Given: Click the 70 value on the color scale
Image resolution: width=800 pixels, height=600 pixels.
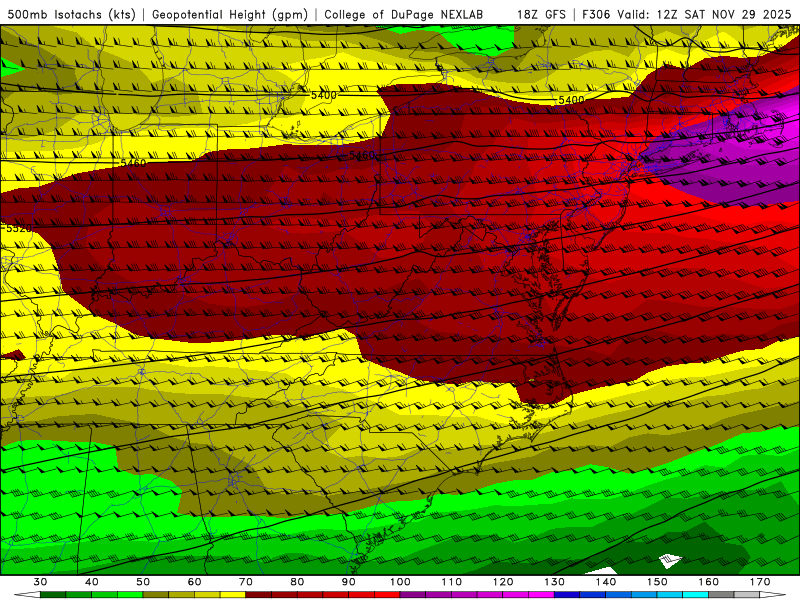Looking at the screenshot, I should tap(246, 582).
